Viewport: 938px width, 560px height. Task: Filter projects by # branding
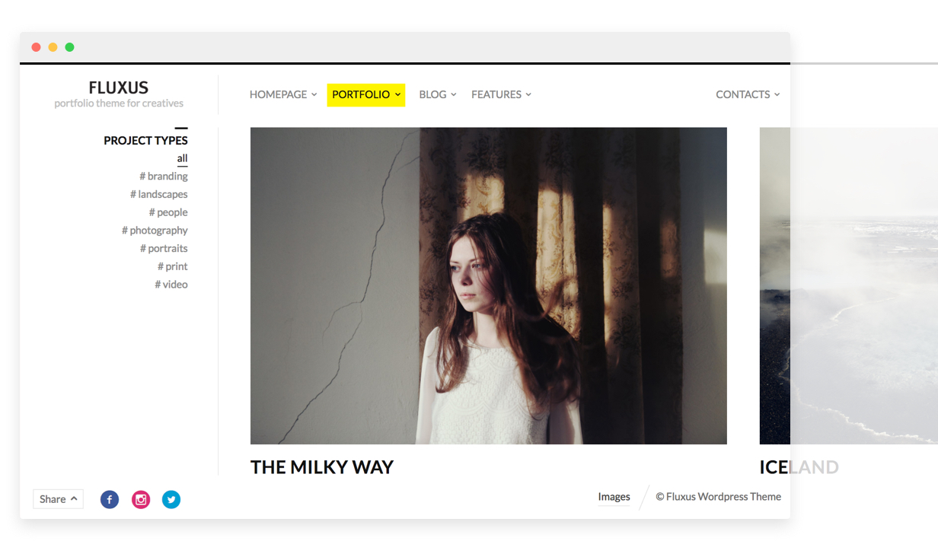click(x=164, y=176)
